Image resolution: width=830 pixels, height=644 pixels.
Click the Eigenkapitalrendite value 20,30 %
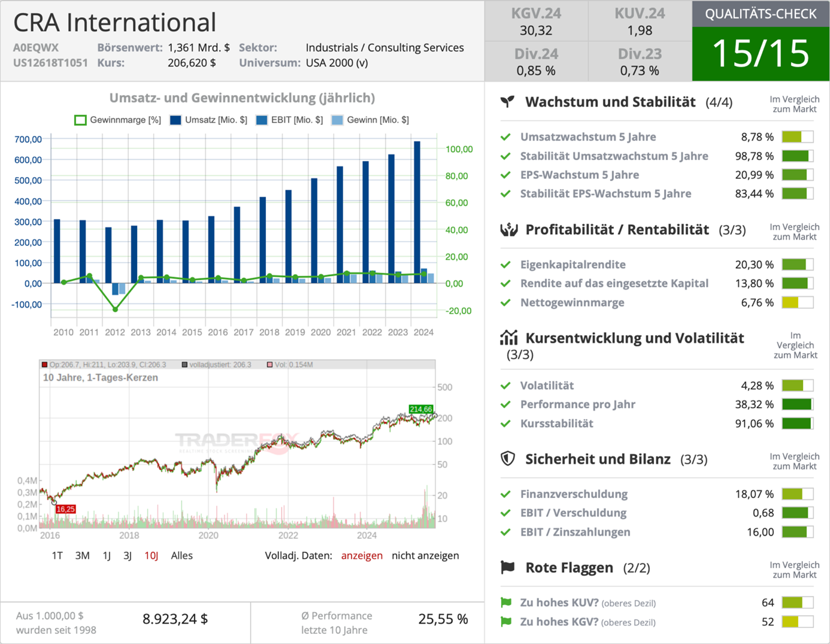click(x=755, y=265)
